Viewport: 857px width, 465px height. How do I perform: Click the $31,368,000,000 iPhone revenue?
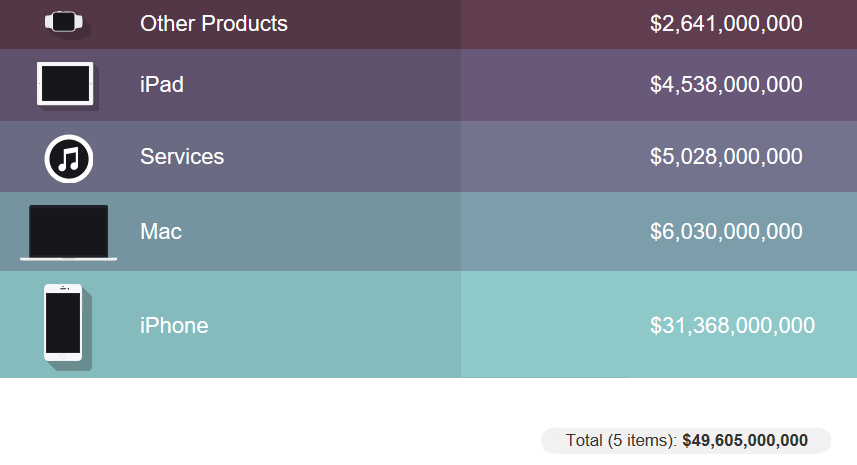pyautogui.click(x=732, y=326)
